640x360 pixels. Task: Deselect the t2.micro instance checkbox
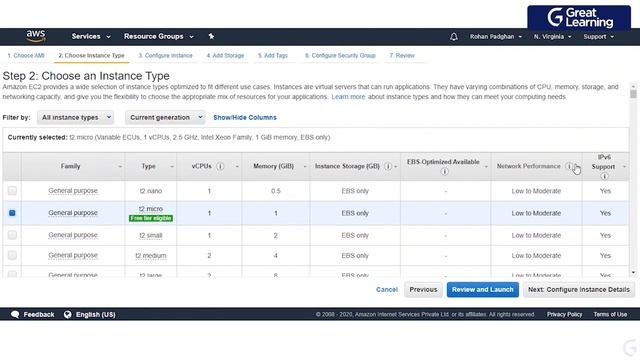click(12, 213)
